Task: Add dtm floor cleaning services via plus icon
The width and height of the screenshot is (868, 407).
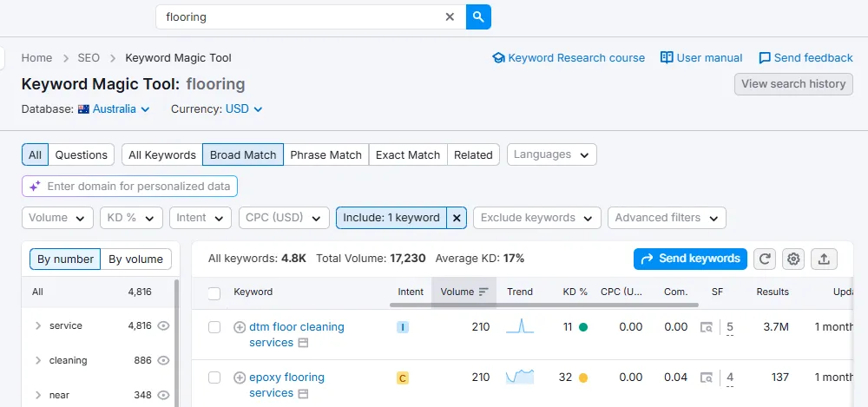Action: 240,327
